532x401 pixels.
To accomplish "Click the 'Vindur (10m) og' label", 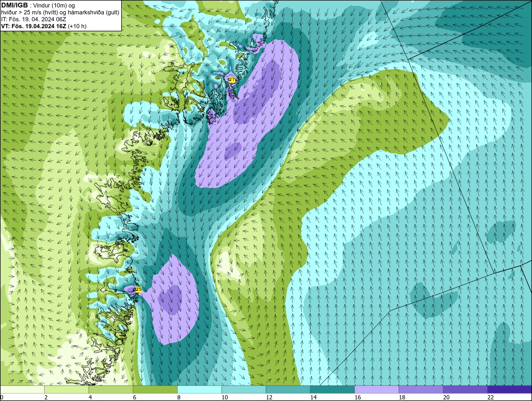I will tap(53, 5).
